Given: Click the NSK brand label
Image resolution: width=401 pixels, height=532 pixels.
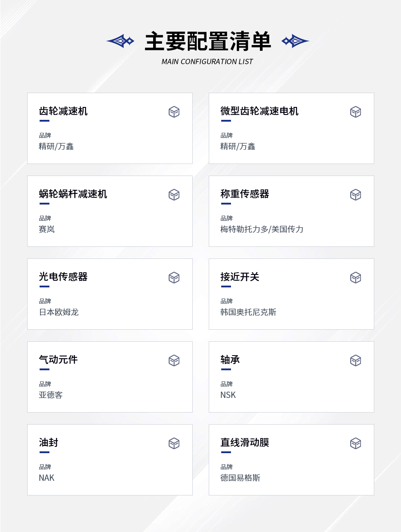Looking at the screenshot, I should (x=228, y=395).
